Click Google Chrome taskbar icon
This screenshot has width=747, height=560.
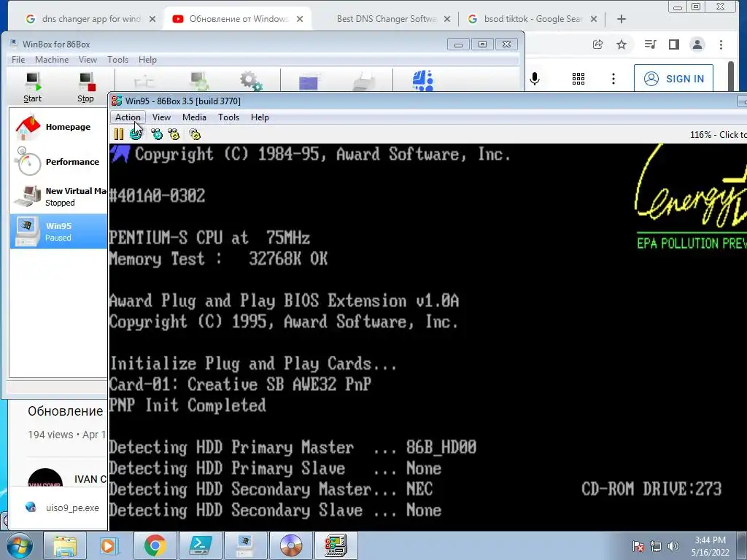[x=155, y=545]
